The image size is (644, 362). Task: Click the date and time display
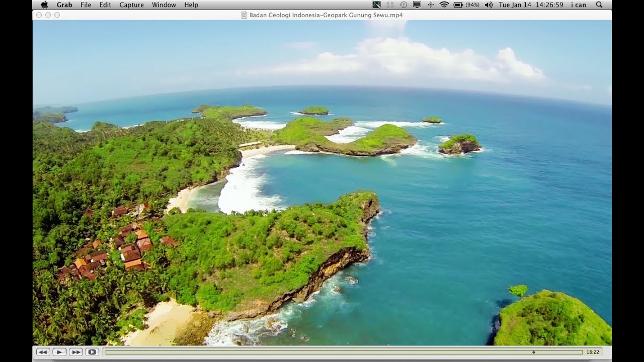[531, 5]
